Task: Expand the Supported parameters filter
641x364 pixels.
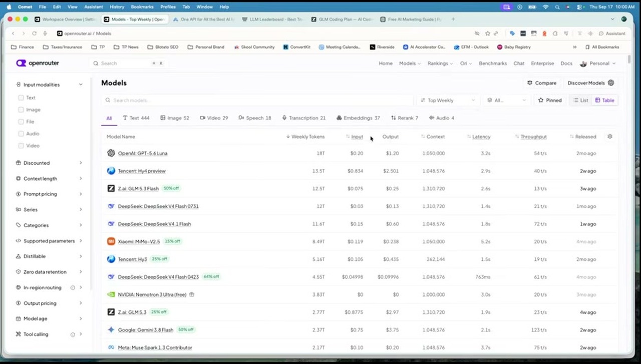Action: (49, 241)
